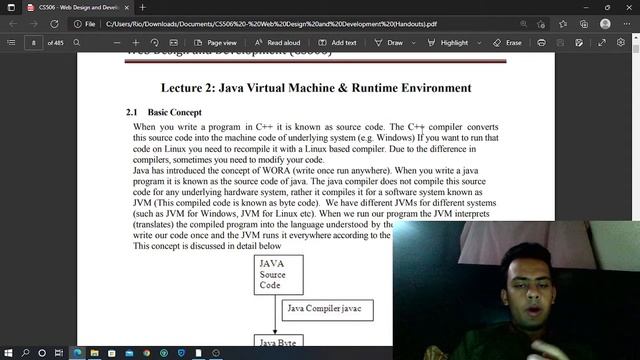Fit PDF to page width
This screenshot has height=360, width=640.
point(173,42)
